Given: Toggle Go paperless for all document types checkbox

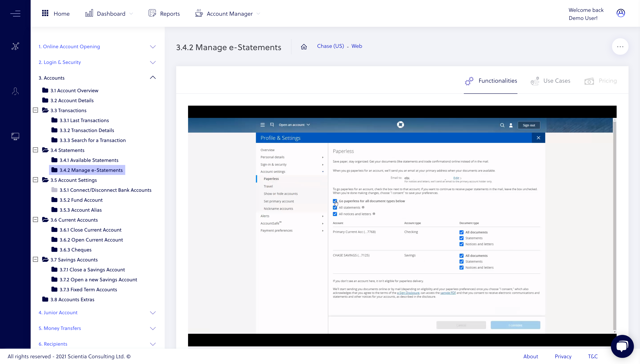Looking at the screenshot, I should pos(335,201).
